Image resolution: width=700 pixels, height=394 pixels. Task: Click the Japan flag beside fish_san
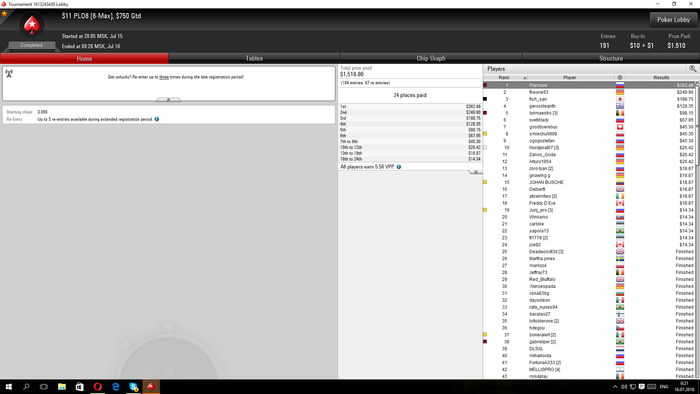click(x=620, y=99)
